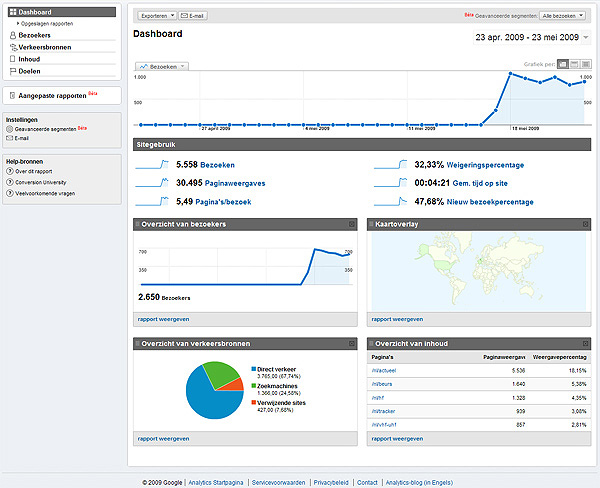
Task: Open the Inhoud section
Action: [x=29, y=59]
